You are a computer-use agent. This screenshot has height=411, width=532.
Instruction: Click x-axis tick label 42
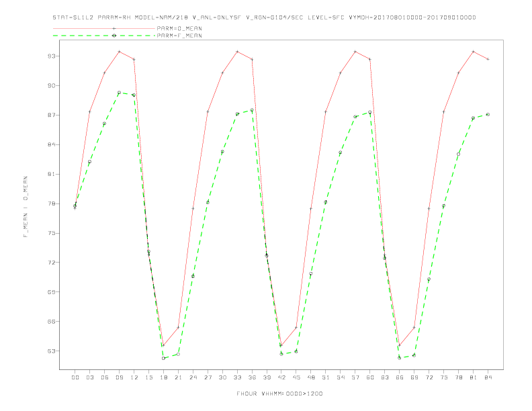coord(281,377)
